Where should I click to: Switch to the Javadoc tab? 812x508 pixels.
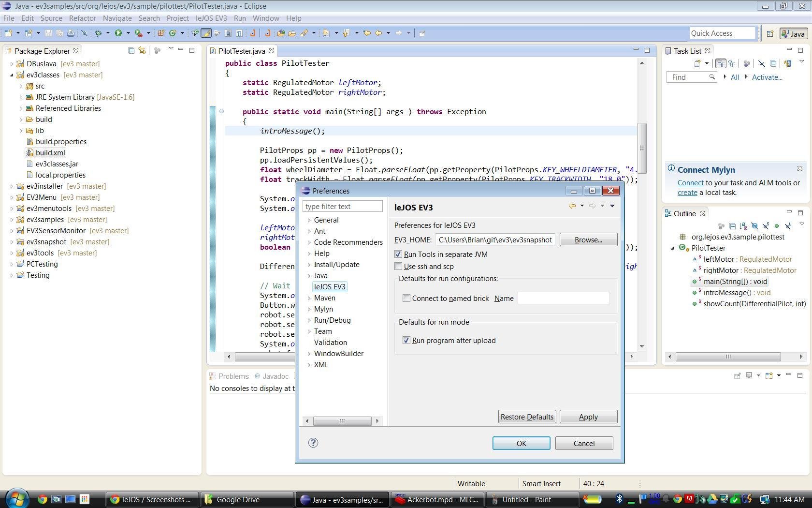(x=275, y=376)
